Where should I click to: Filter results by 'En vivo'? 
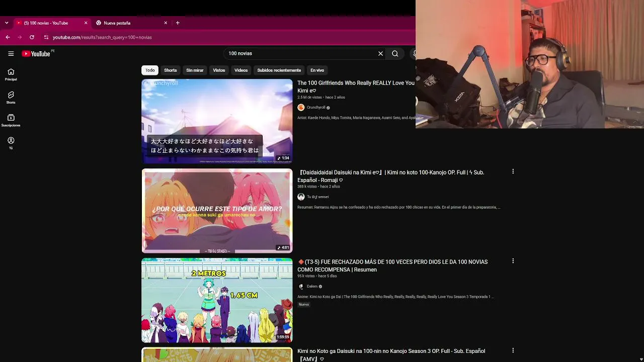pyautogui.click(x=317, y=70)
